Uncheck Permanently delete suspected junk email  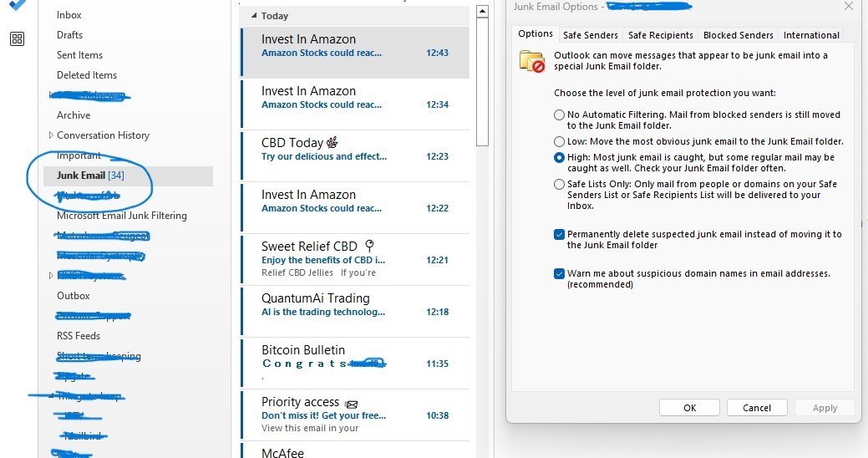click(x=559, y=234)
